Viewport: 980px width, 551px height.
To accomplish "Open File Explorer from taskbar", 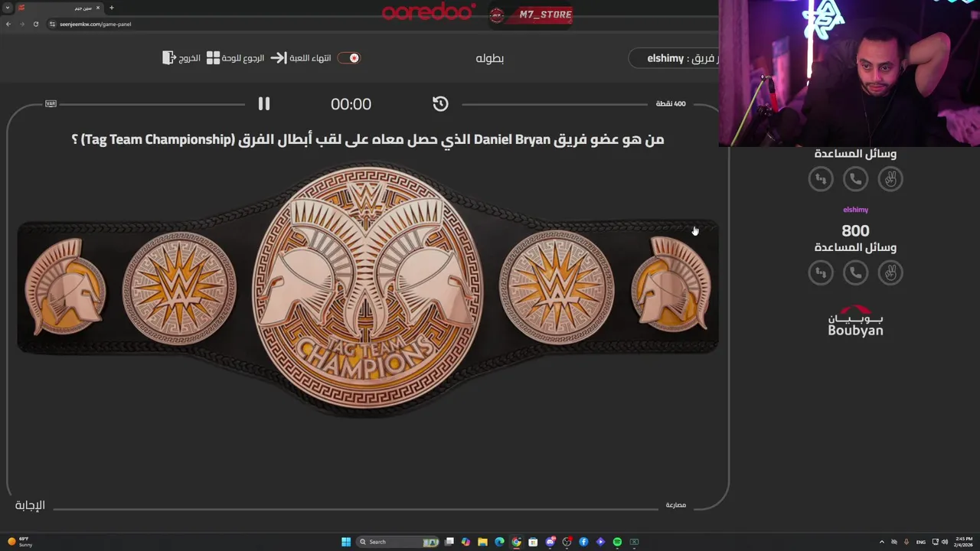I will (482, 542).
